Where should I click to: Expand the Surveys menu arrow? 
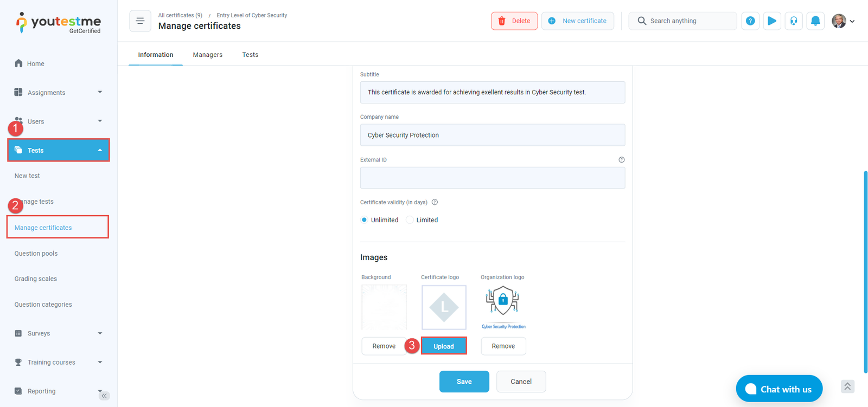point(100,333)
